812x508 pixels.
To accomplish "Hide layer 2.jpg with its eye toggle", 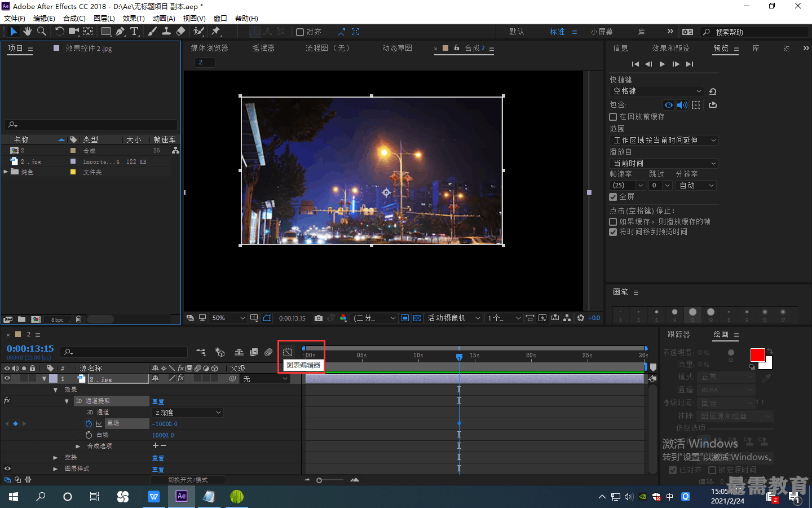I will [7, 379].
